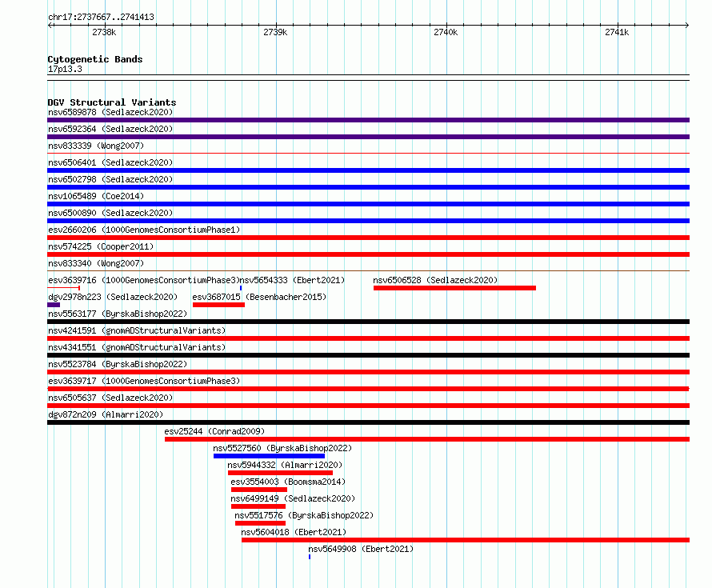712x588 pixels.
Task: Click the red bar under nsv6499149
Action: coord(258,506)
